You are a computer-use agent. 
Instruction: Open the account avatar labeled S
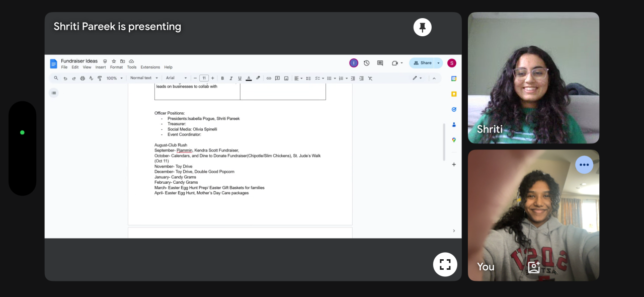[x=452, y=63]
